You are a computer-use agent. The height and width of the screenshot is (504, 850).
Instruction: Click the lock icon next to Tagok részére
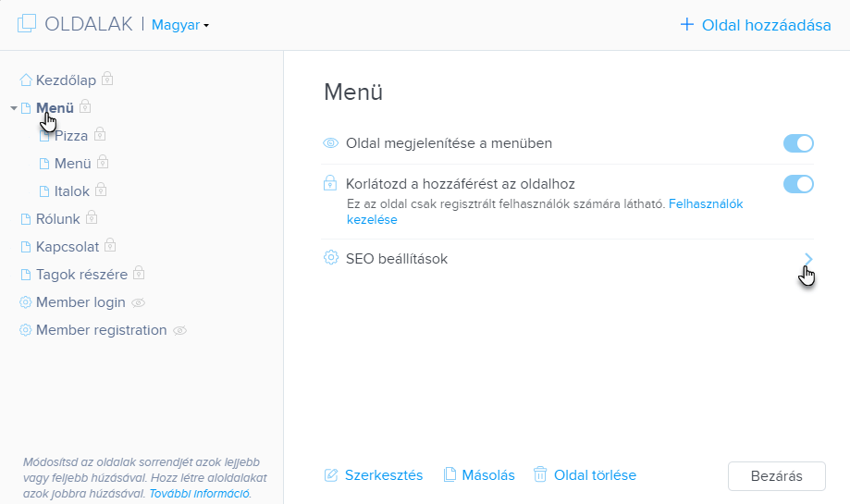[x=139, y=273]
